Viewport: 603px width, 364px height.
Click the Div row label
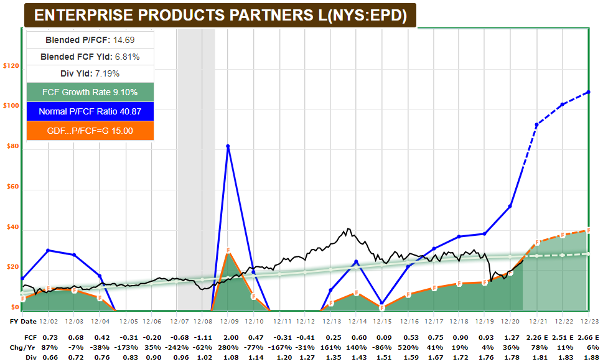coord(32,357)
